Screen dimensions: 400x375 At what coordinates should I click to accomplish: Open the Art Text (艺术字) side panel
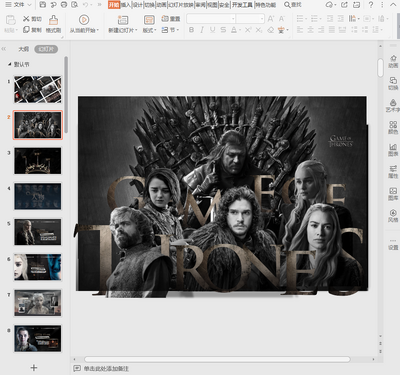(393, 105)
